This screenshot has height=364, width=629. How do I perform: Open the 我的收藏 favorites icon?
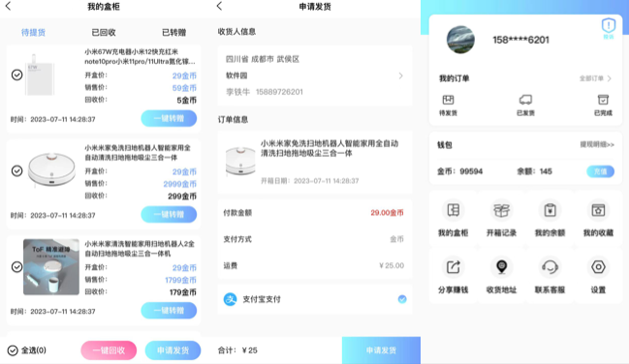[598, 210]
